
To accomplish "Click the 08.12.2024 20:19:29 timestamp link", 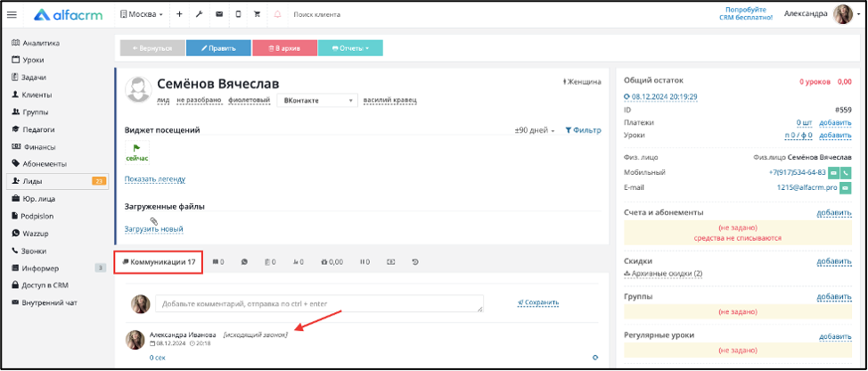I will coord(660,96).
